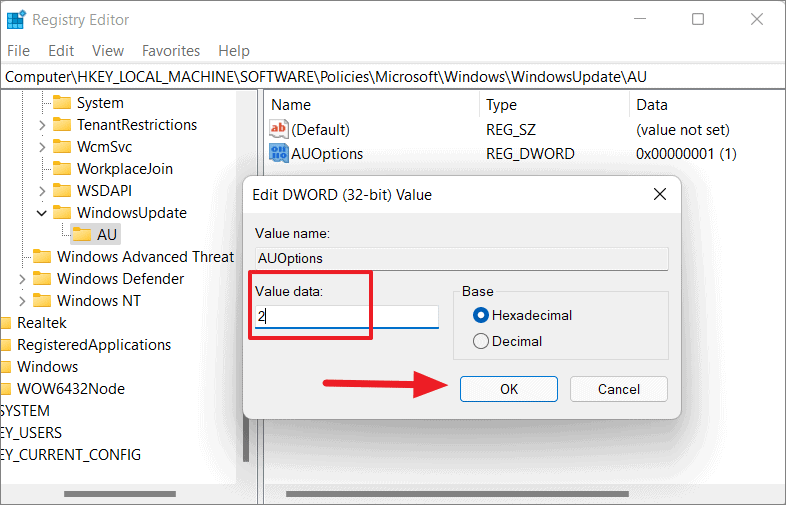Viewport: 786px width, 505px height.
Task: Click the WindowsUpdate folder icon
Action: point(62,213)
